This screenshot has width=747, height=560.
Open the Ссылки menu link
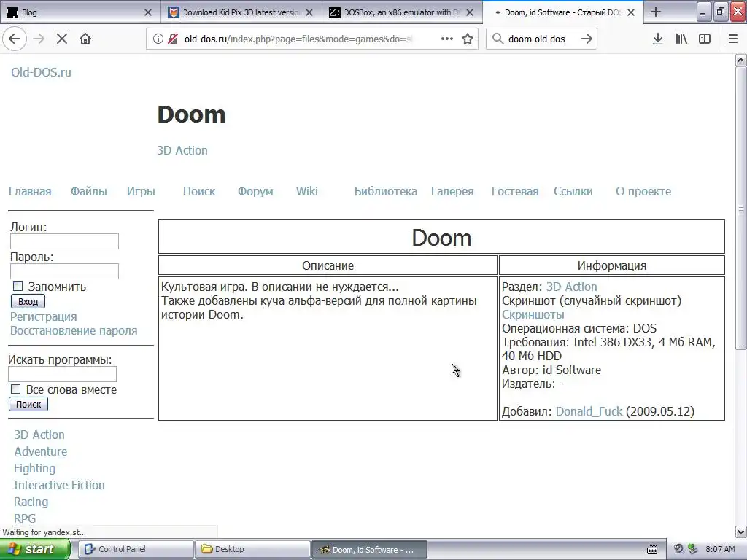tap(573, 192)
